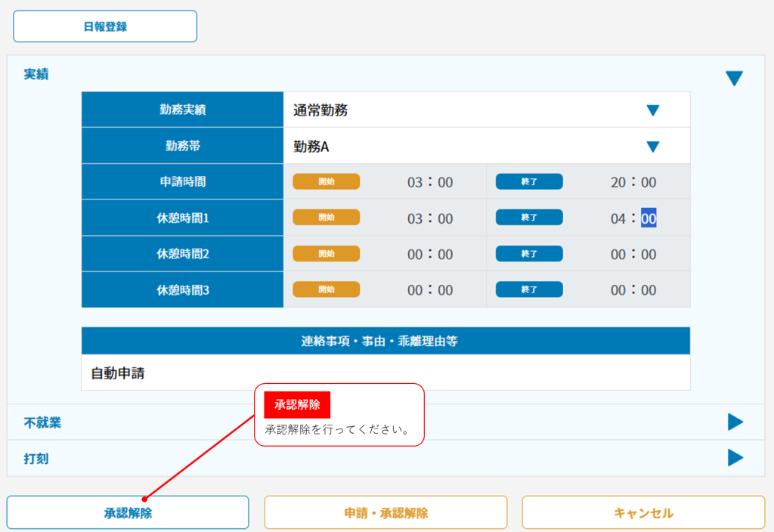
Task: Collapse the 実績 section arrow
Action: pos(734,79)
